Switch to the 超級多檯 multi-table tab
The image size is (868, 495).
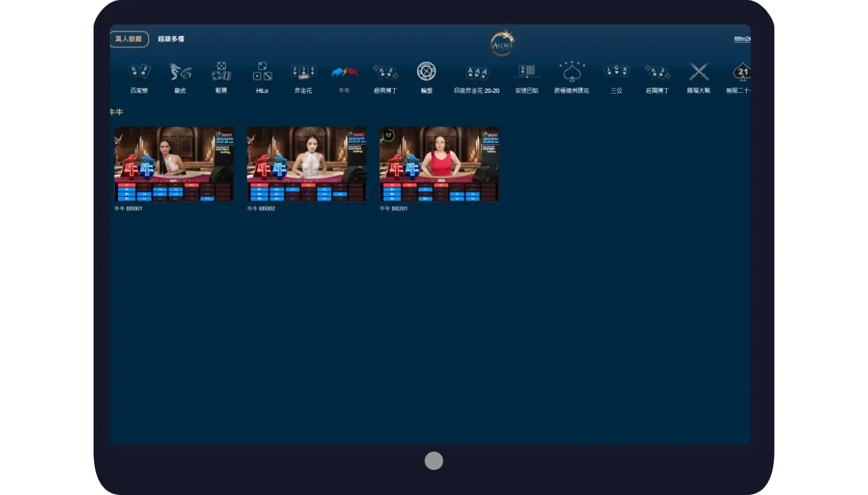point(171,39)
